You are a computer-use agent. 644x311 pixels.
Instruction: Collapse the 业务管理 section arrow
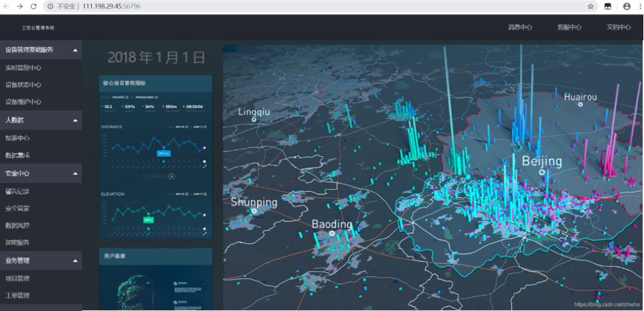point(75,261)
